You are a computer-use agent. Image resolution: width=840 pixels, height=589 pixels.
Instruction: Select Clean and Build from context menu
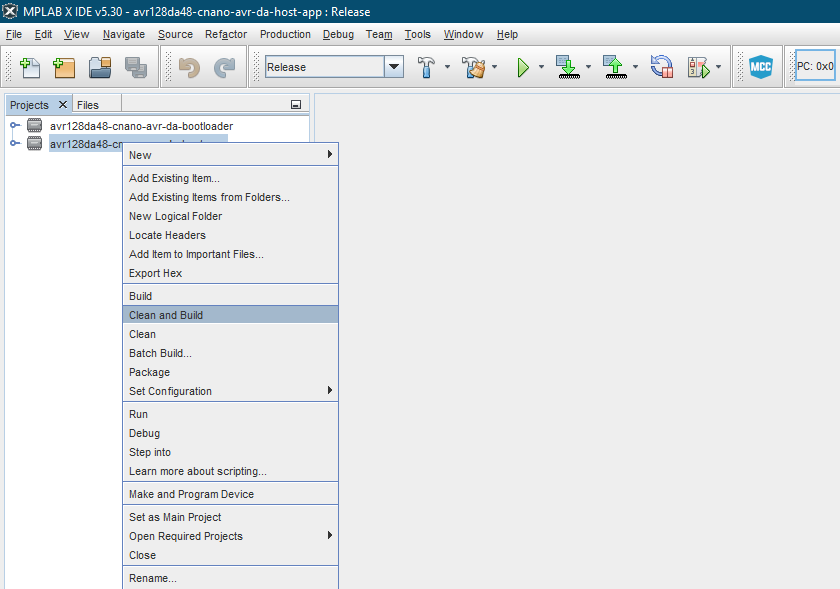pyautogui.click(x=231, y=315)
